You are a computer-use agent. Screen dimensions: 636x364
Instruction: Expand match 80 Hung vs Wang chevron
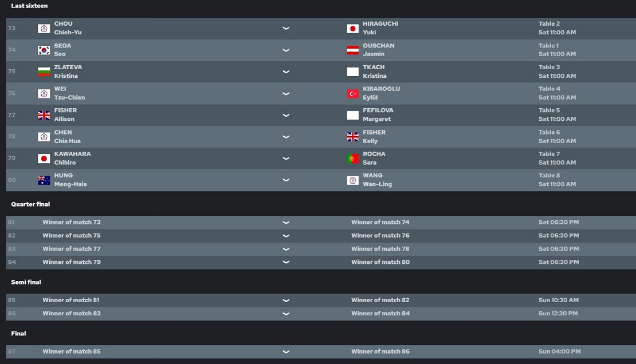pos(286,180)
